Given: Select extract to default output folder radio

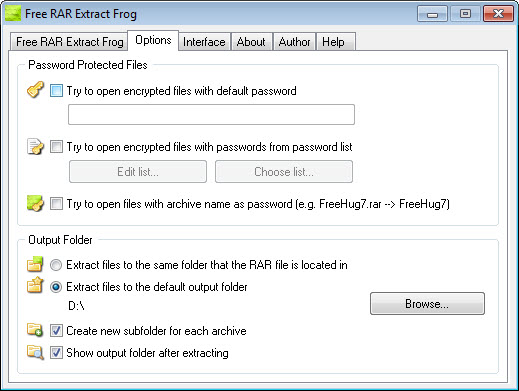Looking at the screenshot, I should click(x=56, y=287).
